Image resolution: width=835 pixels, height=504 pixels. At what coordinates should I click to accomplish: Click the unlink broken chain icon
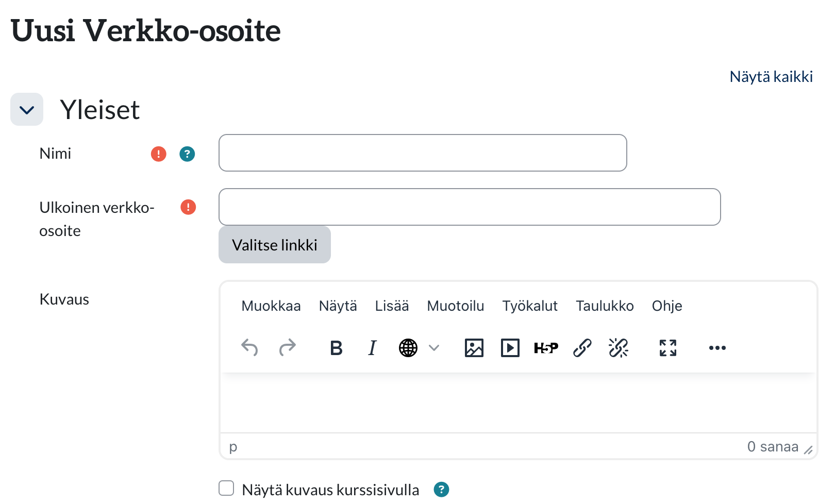click(618, 348)
